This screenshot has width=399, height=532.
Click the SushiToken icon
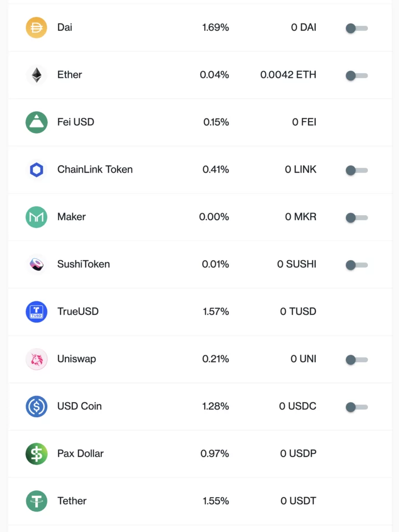pos(36,264)
